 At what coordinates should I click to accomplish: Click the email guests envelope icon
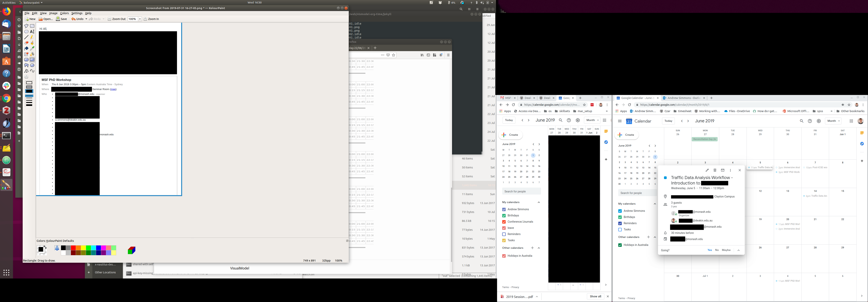[x=722, y=170]
